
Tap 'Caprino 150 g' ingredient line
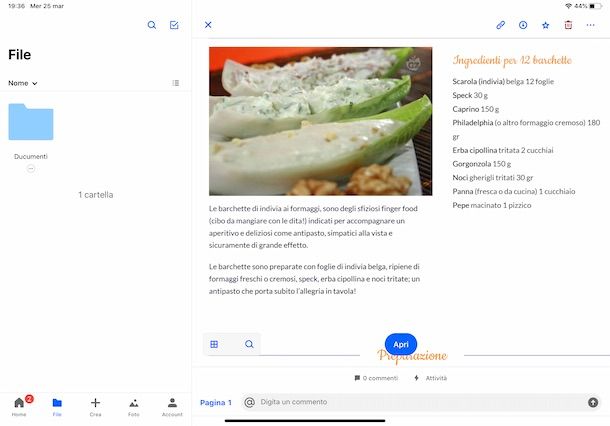(475, 109)
